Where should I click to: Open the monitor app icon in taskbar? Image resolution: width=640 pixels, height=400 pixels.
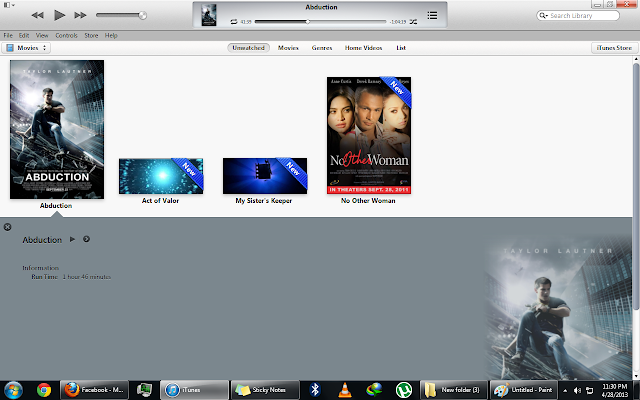144,390
